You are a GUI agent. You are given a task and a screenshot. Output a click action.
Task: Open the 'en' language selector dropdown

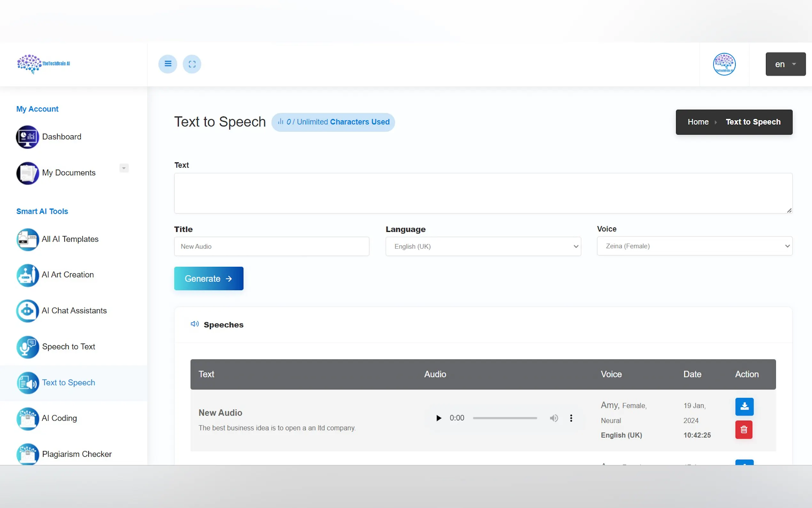click(785, 64)
